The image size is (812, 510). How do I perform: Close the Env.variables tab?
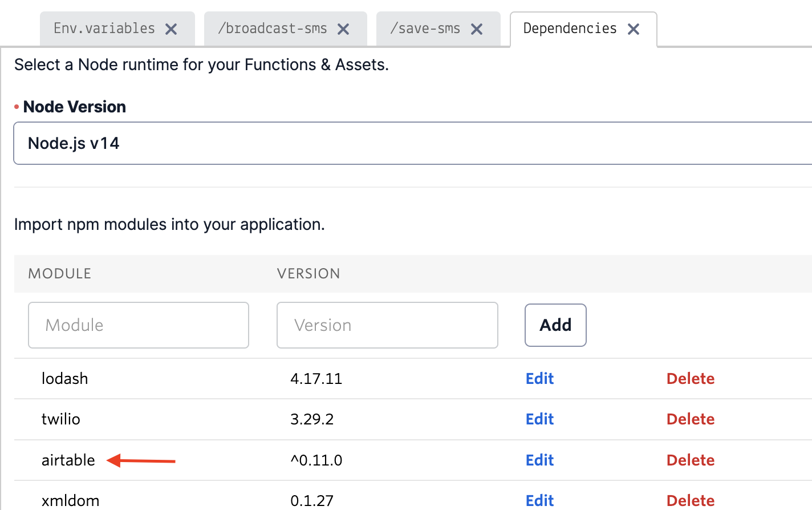171,29
